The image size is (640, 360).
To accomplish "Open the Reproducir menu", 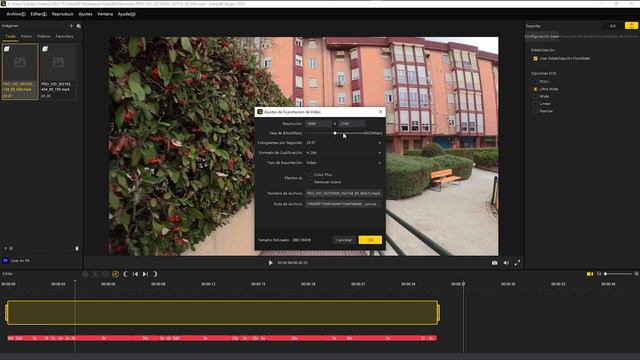I will click(x=62, y=14).
